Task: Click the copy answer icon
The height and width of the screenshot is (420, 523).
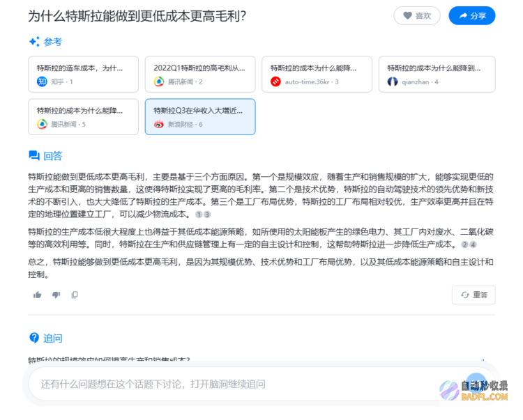Action: pyautogui.click(x=75, y=295)
